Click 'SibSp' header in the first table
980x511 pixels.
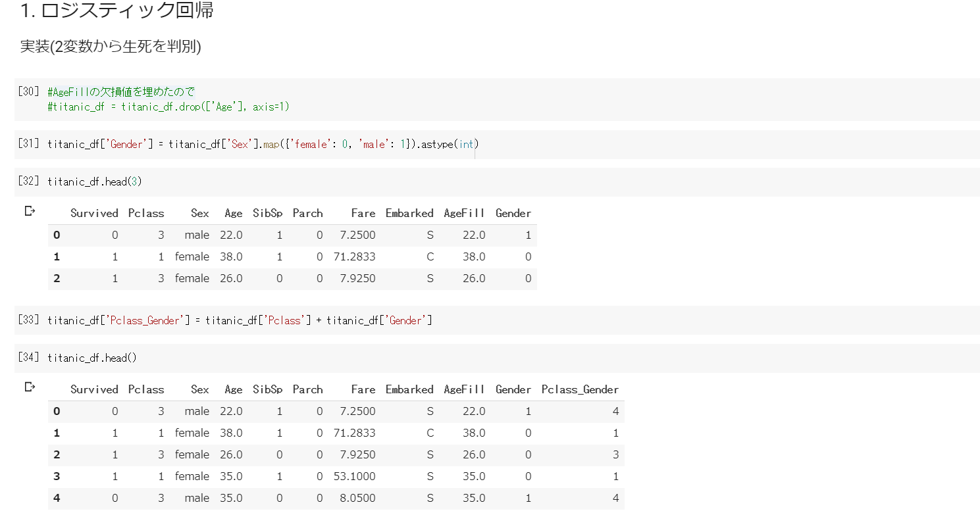pyautogui.click(x=268, y=214)
